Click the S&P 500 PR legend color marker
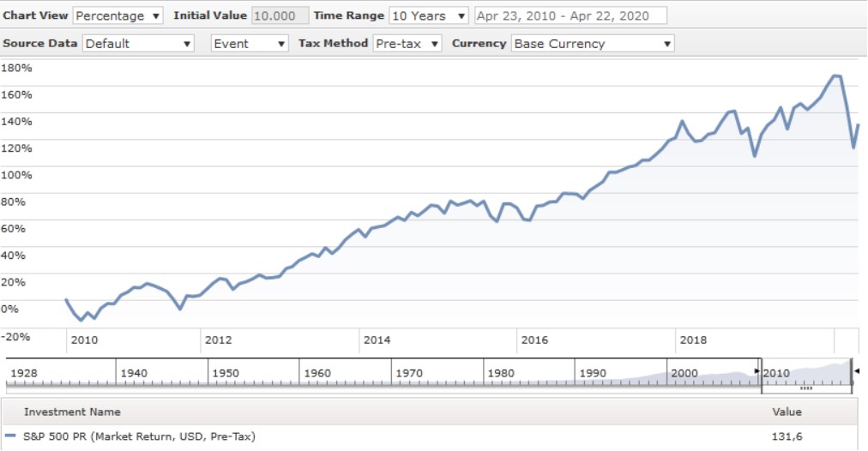 [x=10, y=436]
